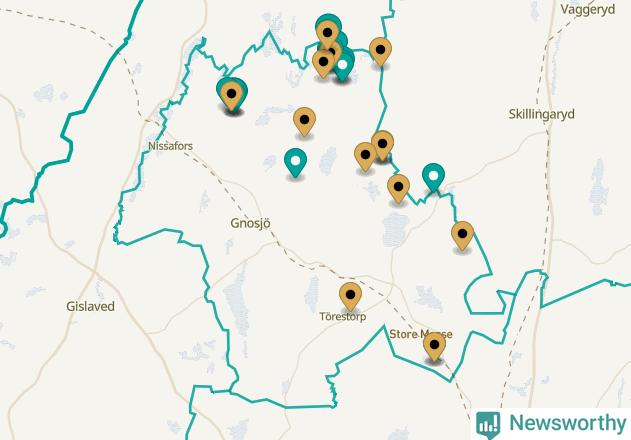The width and height of the screenshot is (631, 440).
Task: Click the Vaggeryd label
Action: coord(588,9)
